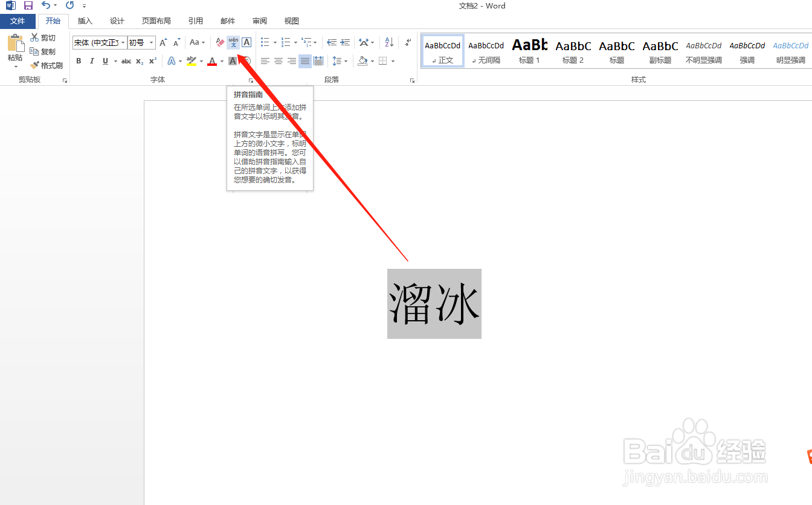The width and height of the screenshot is (812, 505).
Task: Open the font size dropdown
Action: coord(151,42)
